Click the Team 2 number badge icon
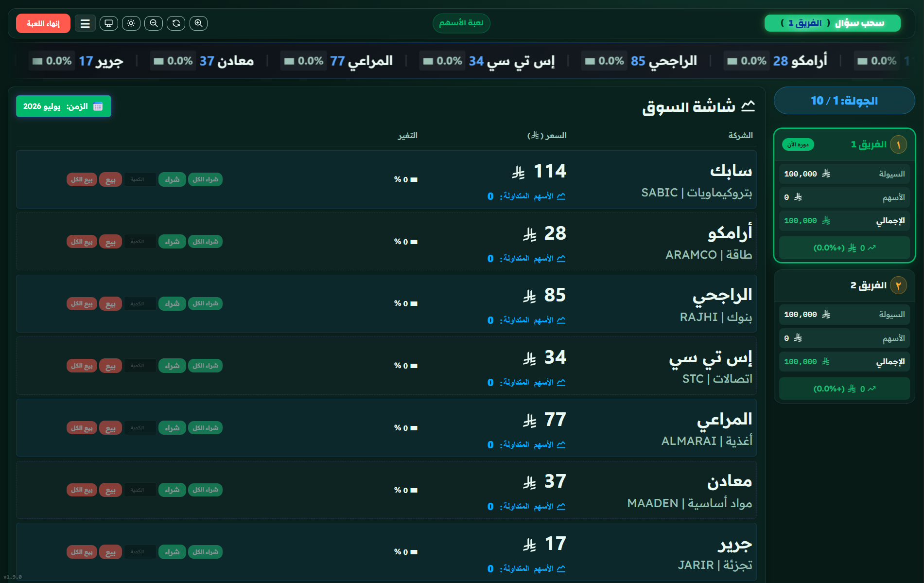 898,285
